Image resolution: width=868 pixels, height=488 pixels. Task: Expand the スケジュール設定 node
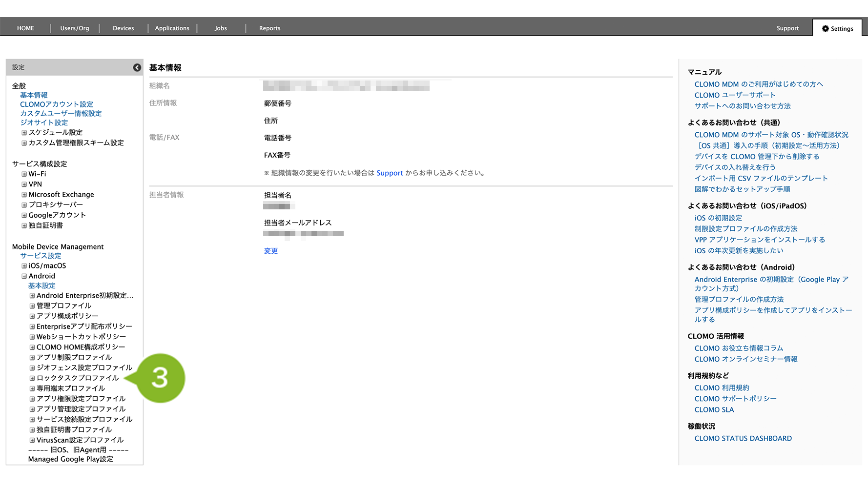coord(24,133)
